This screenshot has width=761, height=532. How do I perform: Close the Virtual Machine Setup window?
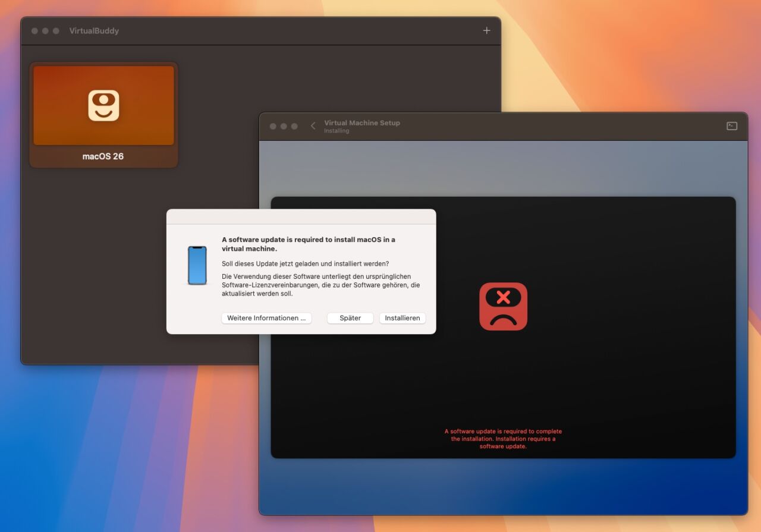click(x=273, y=126)
